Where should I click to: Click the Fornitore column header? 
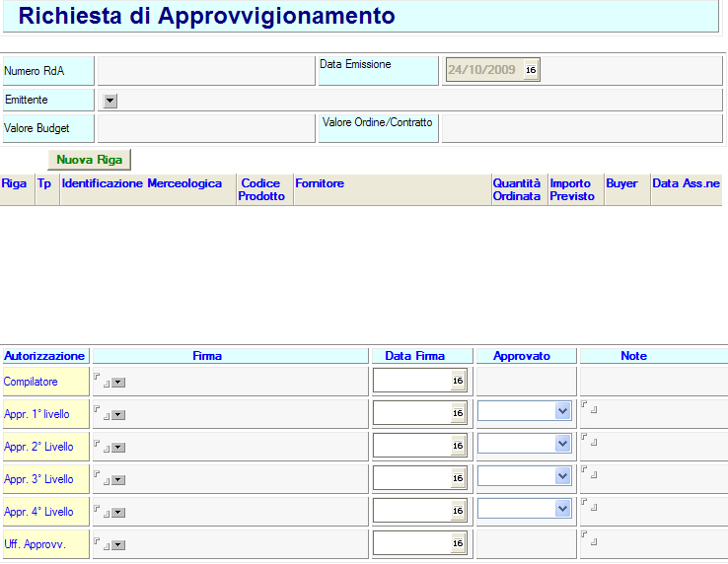pyautogui.click(x=320, y=183)
